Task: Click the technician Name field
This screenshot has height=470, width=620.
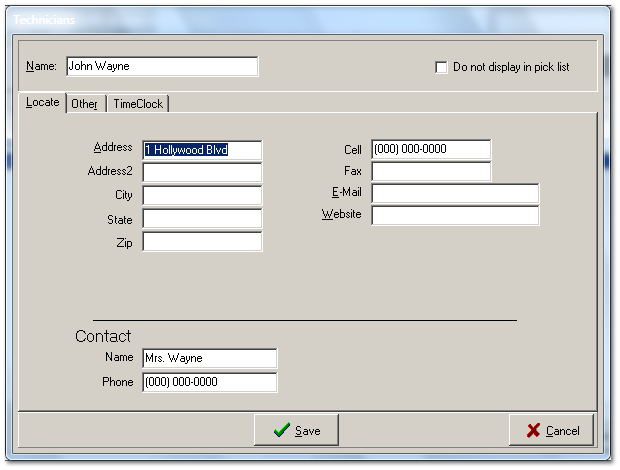Action: [162, 67]
